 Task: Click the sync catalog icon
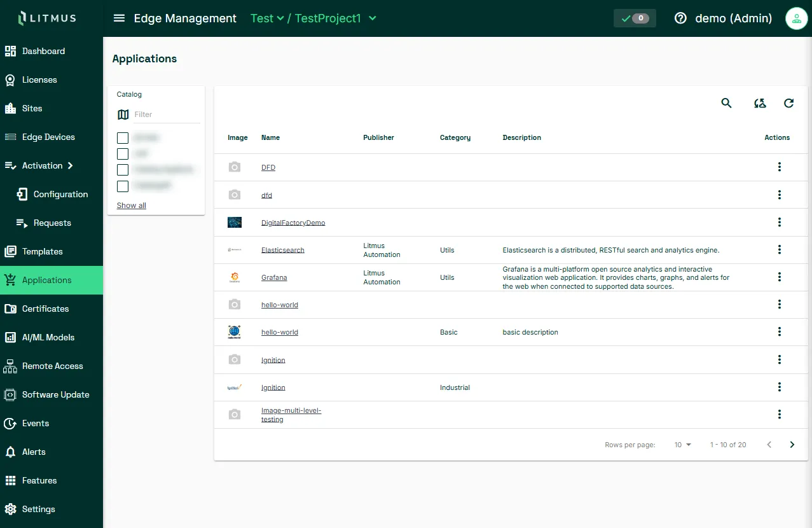pyautogui.click(x=760, y=103)
